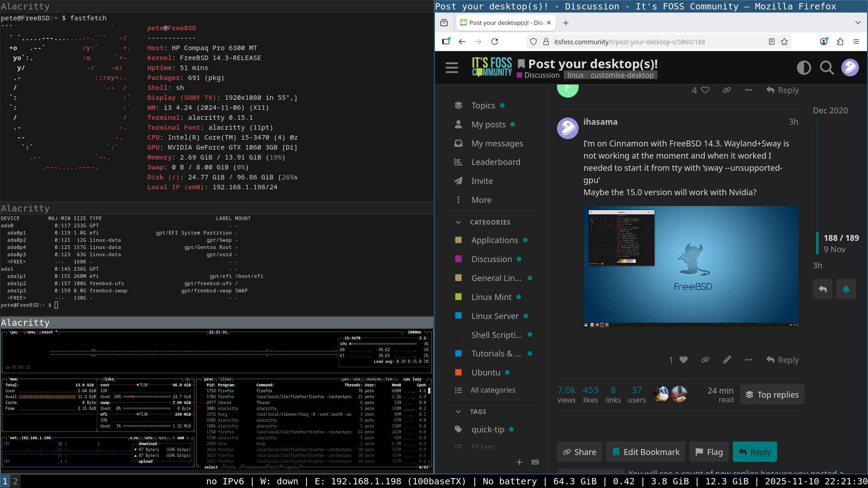Image resolution: width=868 pixels, height=488 pixels.
Task: Switch to the Post your desktop(s) tab
Action: (x=502, y=23)
